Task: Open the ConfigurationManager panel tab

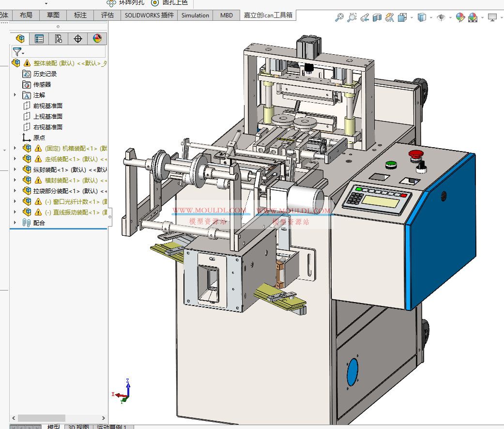Action: [59, 39]
